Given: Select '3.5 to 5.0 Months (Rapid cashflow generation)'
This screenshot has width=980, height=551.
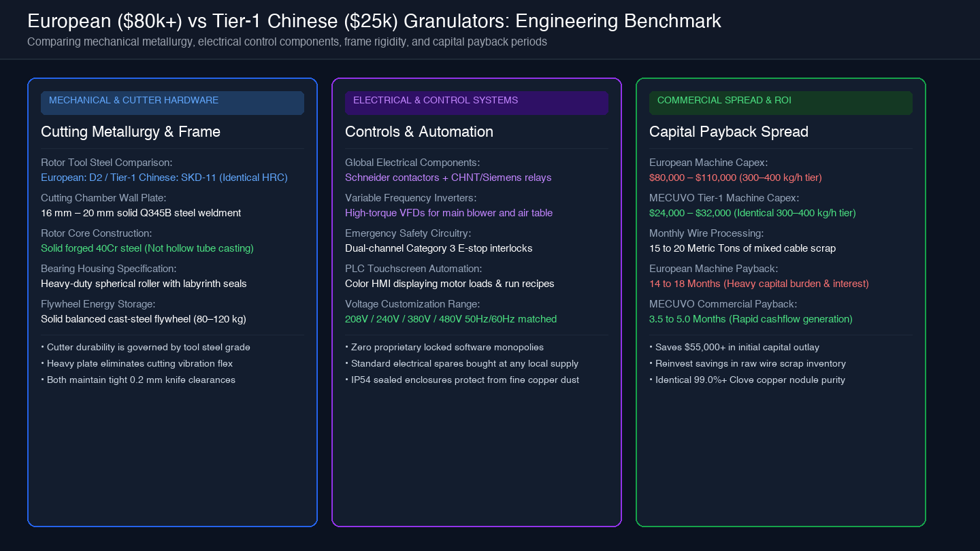Looking at the screenshot, I should tap(751, 319).
